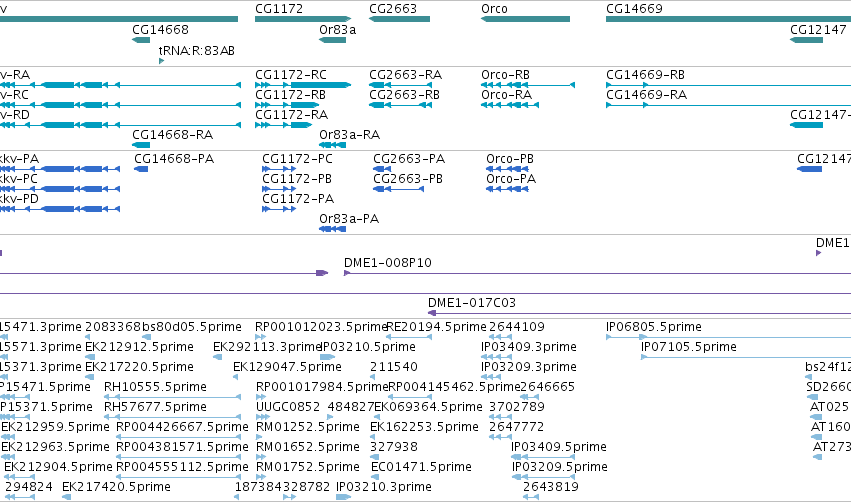Image resolution: width=851 pixels, height=502 pixels.
Task: Click the IP06805.5prime EST feature
Action: point(728,337)
